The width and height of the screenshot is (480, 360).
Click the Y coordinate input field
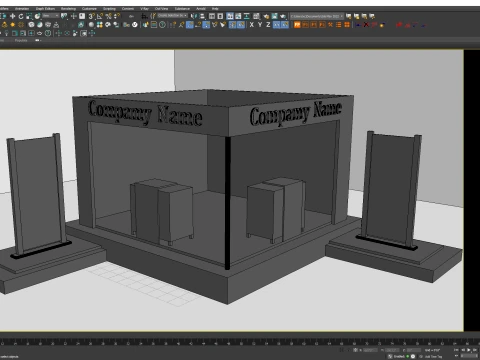[393, 350]
